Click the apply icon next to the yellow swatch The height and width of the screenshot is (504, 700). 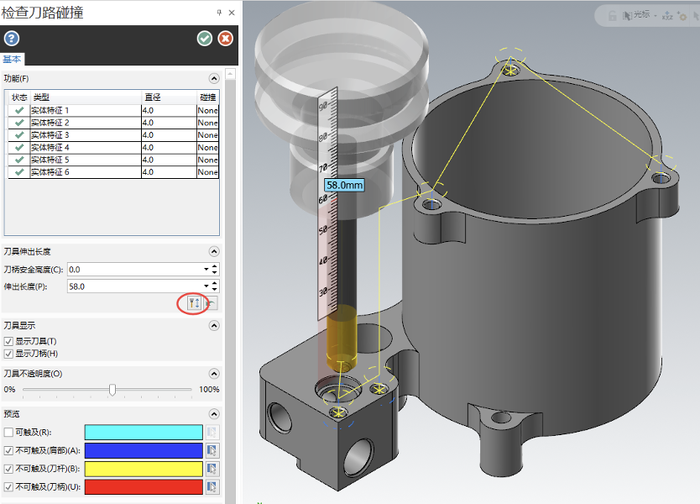pos(212,469)
